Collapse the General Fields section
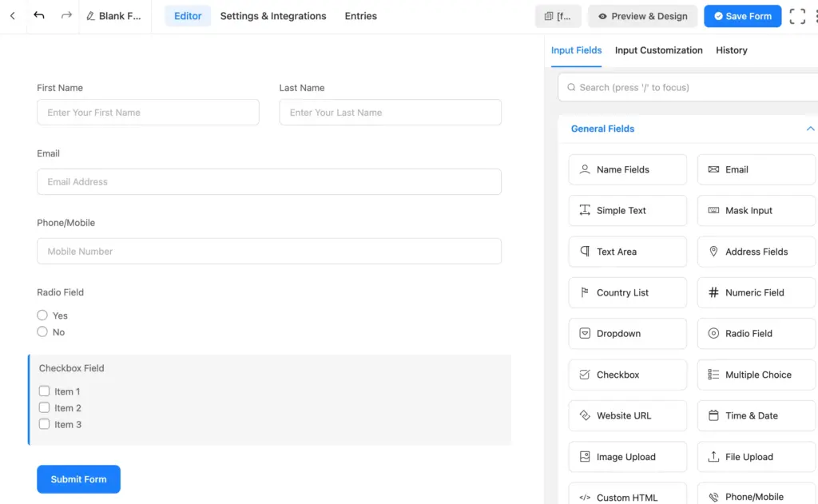Screen dimensions: 818x504 pyautogui.click(x=810, y=129)
